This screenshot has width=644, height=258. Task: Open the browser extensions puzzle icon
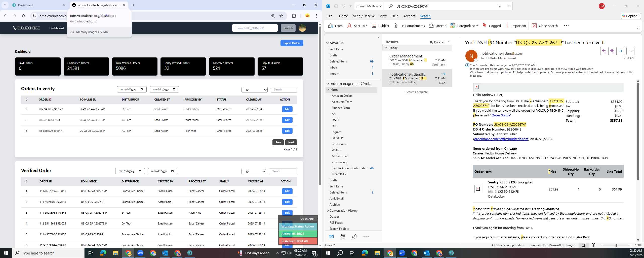(294, 16)
